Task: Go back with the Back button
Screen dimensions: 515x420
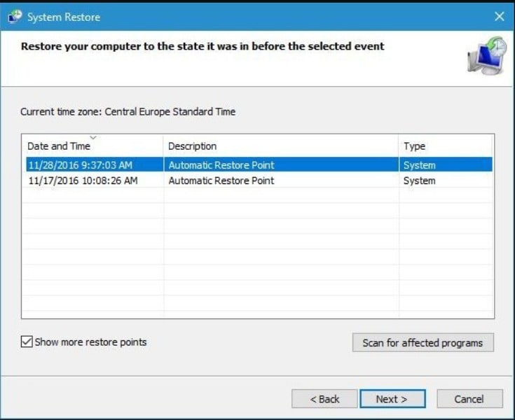Action: pyautogui.click(x=324, y=399)
